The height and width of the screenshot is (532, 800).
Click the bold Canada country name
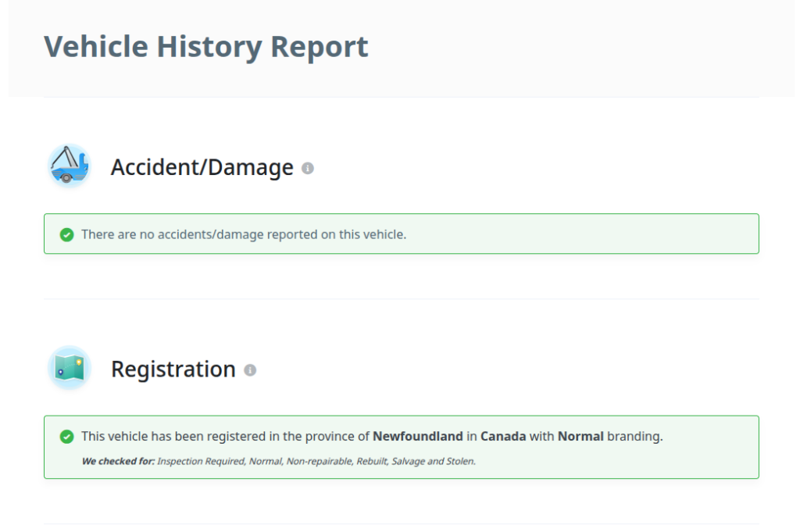(x=503, y=437)
